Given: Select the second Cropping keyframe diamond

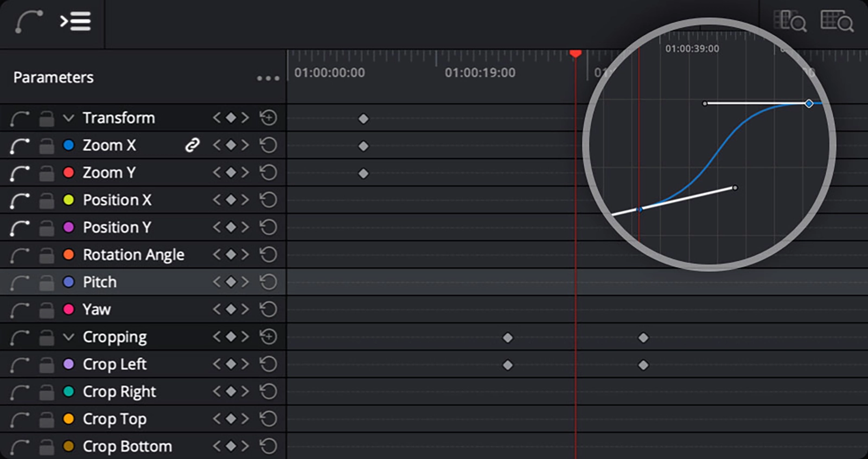Looking at the screenshot, I should 643,338.
